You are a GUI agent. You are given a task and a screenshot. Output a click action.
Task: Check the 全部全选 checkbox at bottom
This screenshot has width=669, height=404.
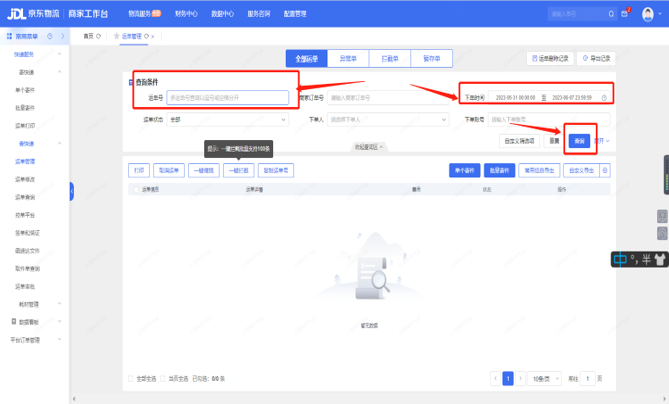click(131, 378)
